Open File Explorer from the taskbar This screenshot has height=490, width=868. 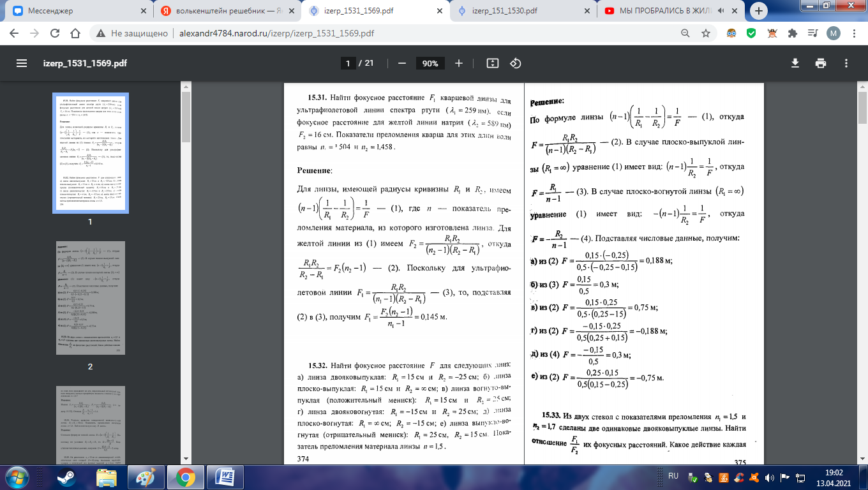[x=107, y=477]
